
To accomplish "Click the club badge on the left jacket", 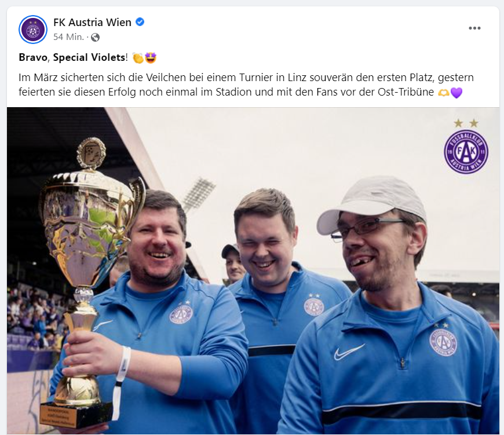I will (181, 313).
